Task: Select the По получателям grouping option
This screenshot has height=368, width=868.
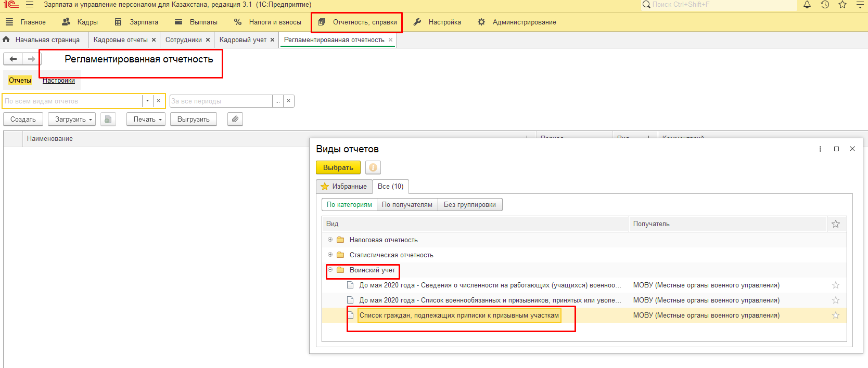Action: (407, 205)
